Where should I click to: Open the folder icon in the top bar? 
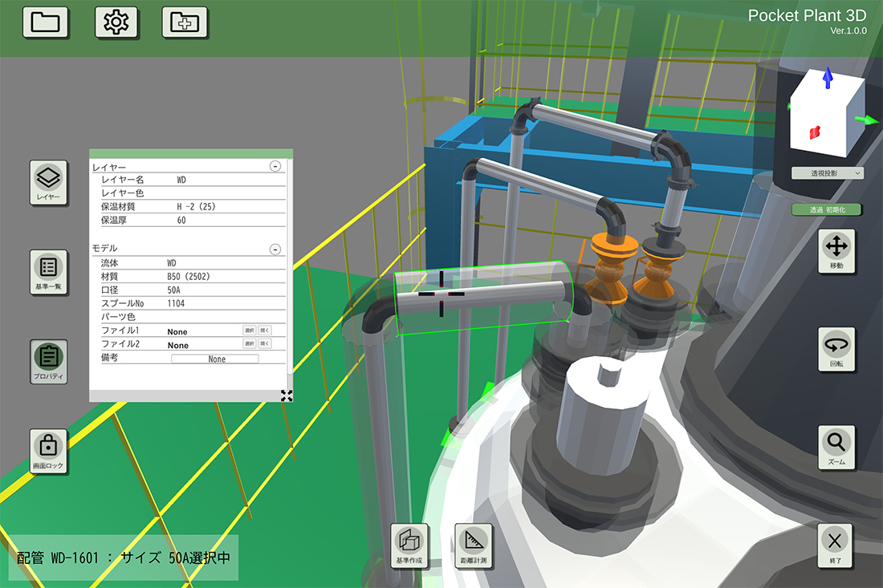coord(46,22)
